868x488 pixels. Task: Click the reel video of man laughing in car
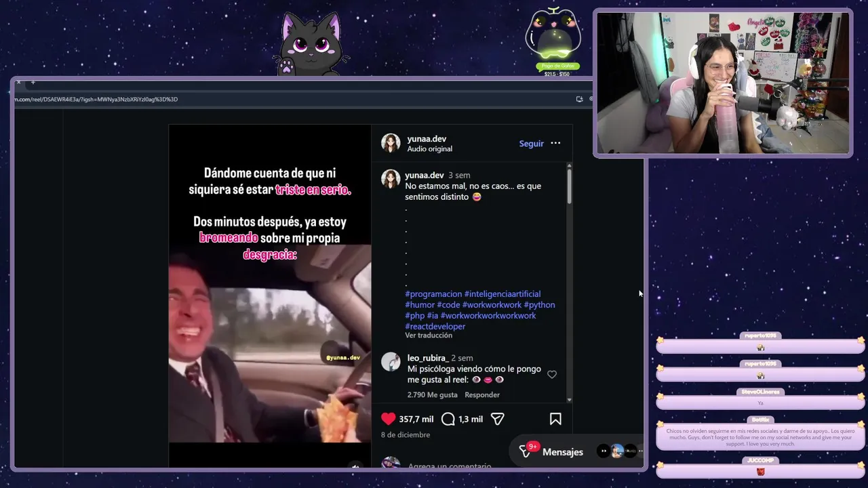pyautogui.click(x=270, y=343)
